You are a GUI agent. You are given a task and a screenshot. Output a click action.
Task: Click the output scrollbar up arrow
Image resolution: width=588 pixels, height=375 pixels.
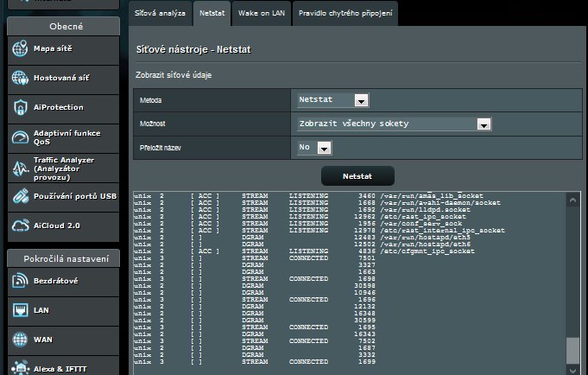click(x=572, y=200)
